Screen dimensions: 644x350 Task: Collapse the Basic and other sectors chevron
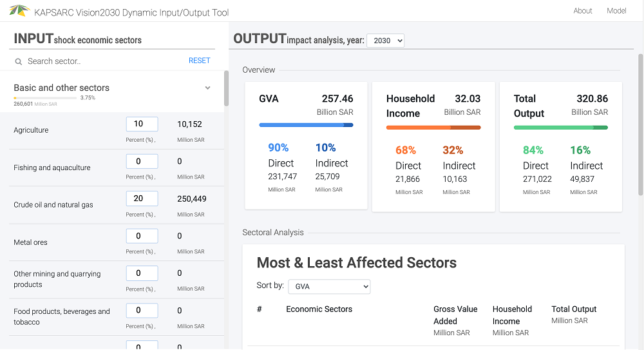click(208, 88)
